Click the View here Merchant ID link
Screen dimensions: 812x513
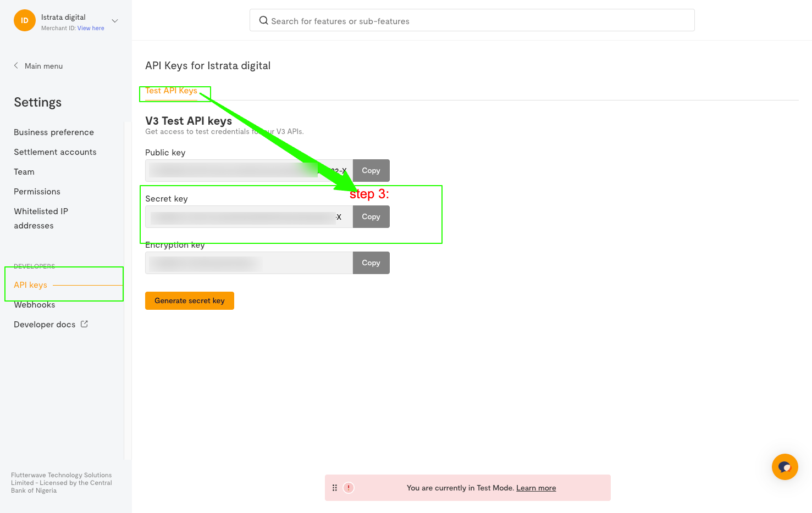91,28
